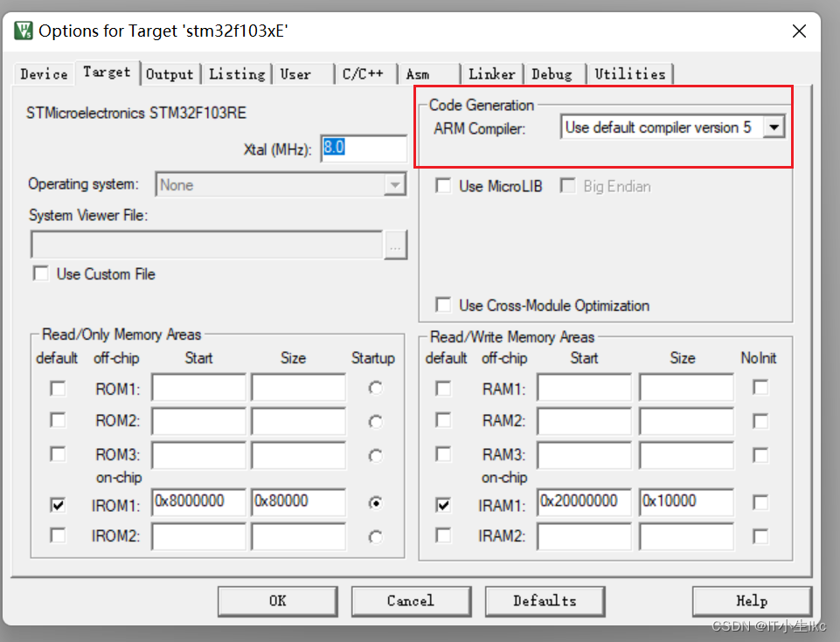The width and height of the screenshot is (840, 642).
Task: Enable Use Cross-Module Optimization
Action: coord(442,306)
